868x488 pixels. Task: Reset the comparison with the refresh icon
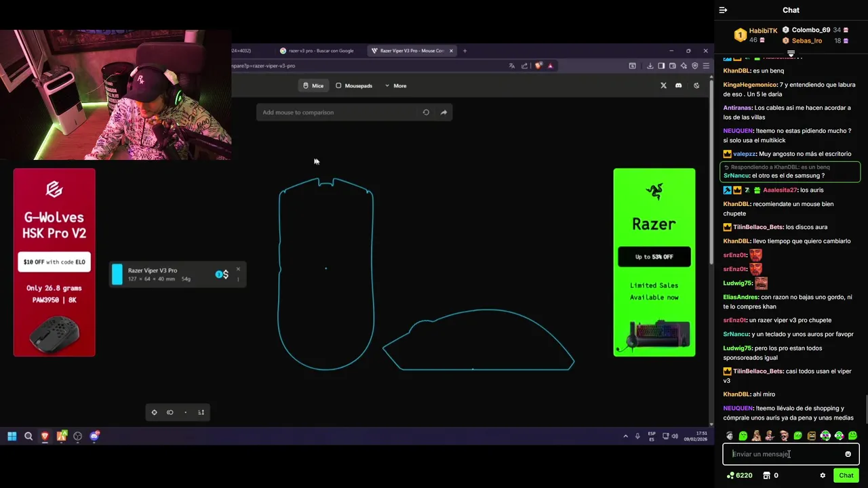tap(426, 113)
